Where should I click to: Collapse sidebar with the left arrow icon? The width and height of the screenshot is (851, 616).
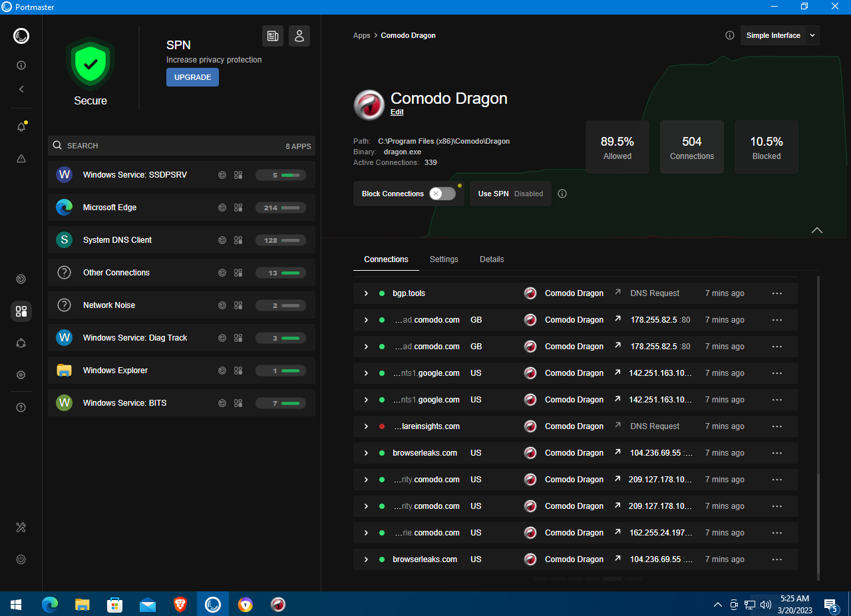point(21,89)
